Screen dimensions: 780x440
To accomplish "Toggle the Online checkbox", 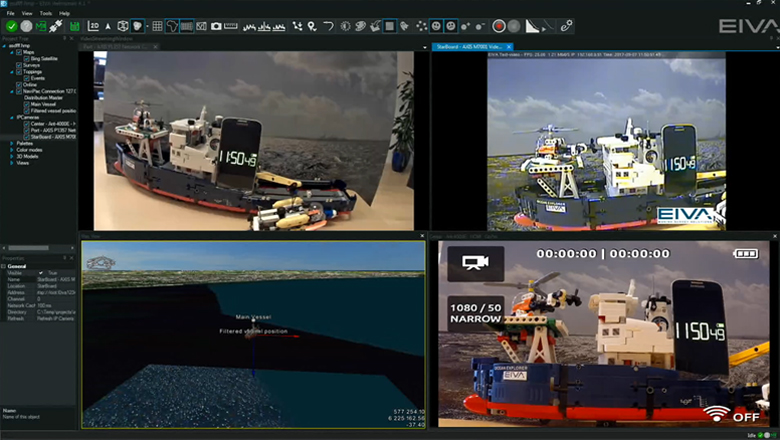I will tap(19, 85).
